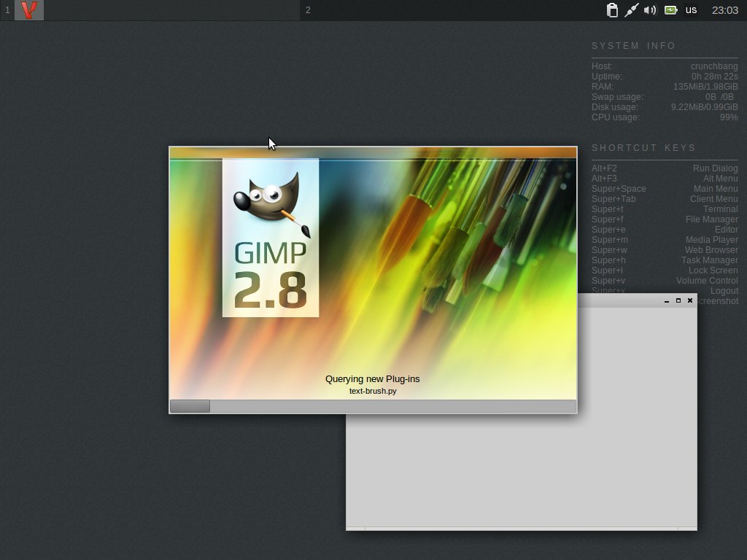This screenshot has width=747, height=560.
Task: Click the 'Super+w' key label
Action: coord(609,250)
